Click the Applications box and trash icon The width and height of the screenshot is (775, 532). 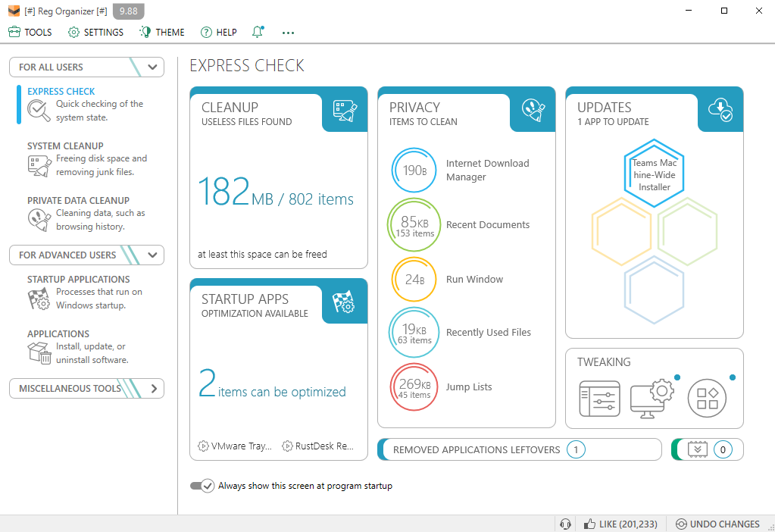click(x=39, y=353)
